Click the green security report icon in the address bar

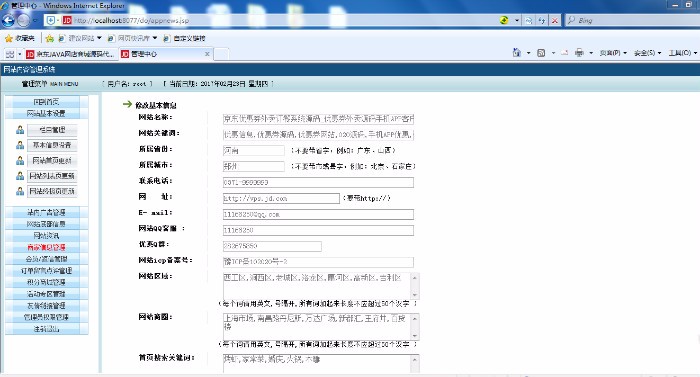[504, 21]
